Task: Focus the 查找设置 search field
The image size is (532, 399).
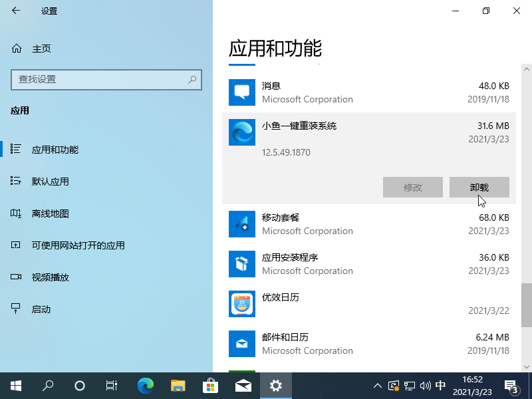Action: [x=106, y=80]
